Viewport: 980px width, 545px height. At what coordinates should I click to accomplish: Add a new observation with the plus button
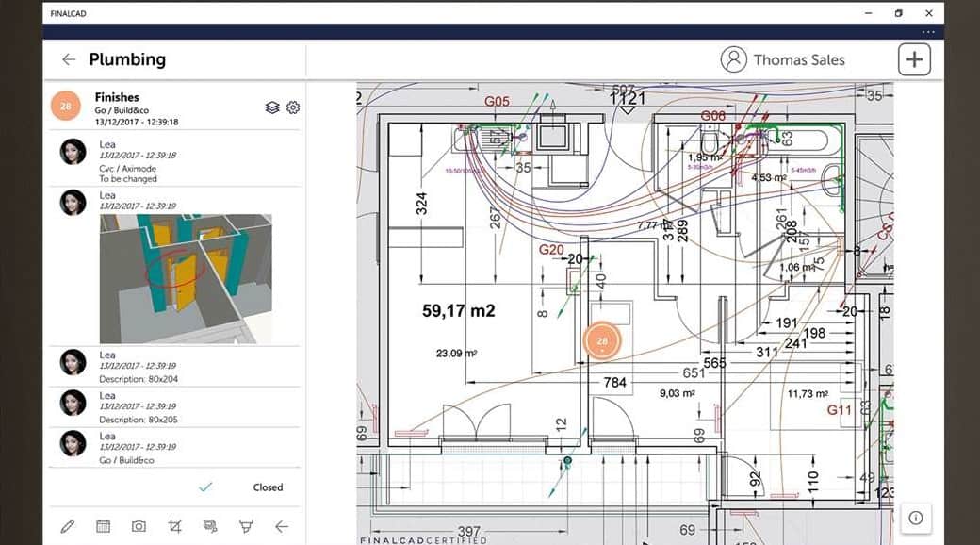(x=912, y=58)
